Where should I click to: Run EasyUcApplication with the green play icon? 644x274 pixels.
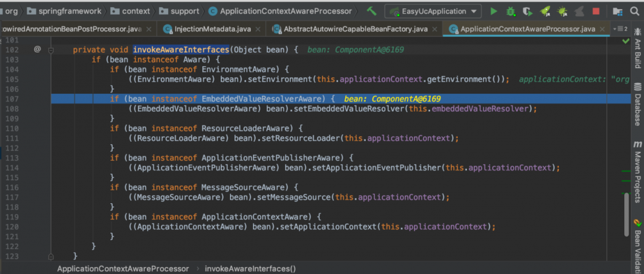(x=493, y=11)
